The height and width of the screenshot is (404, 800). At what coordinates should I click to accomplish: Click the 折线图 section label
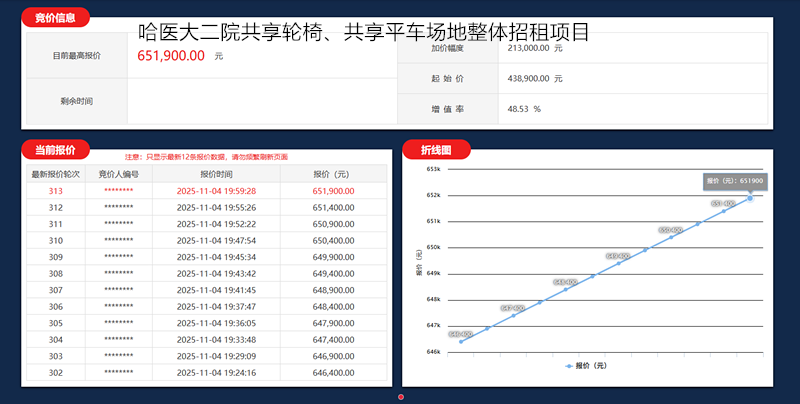[436, 150]
